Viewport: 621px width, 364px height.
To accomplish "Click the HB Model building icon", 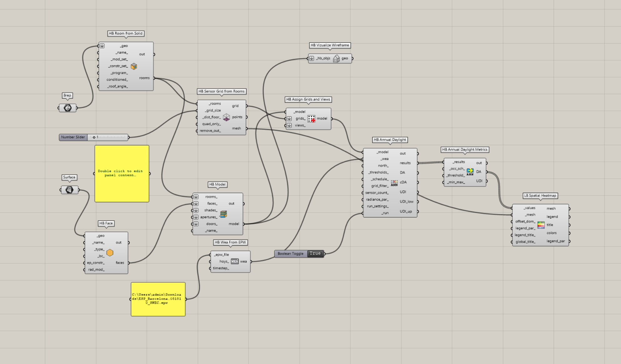I will click(223, 214).
